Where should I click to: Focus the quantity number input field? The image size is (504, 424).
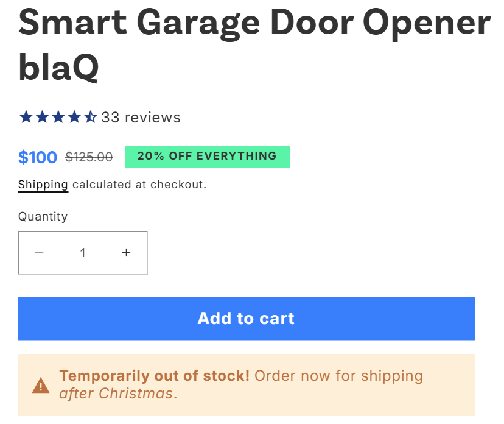pos(83,253)
